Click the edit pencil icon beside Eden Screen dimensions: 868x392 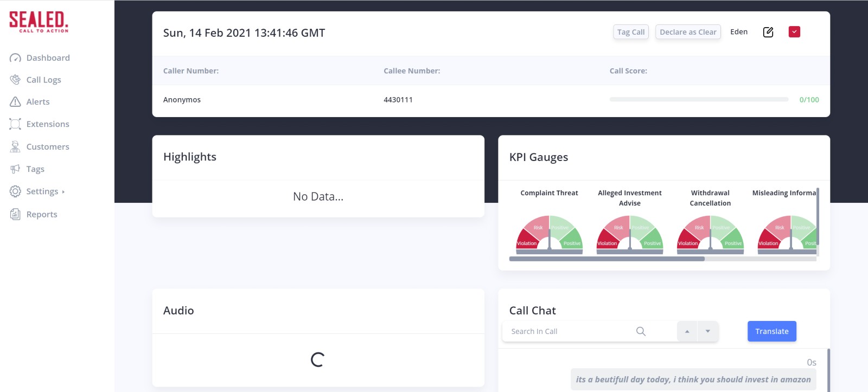(x=768, y=32)
